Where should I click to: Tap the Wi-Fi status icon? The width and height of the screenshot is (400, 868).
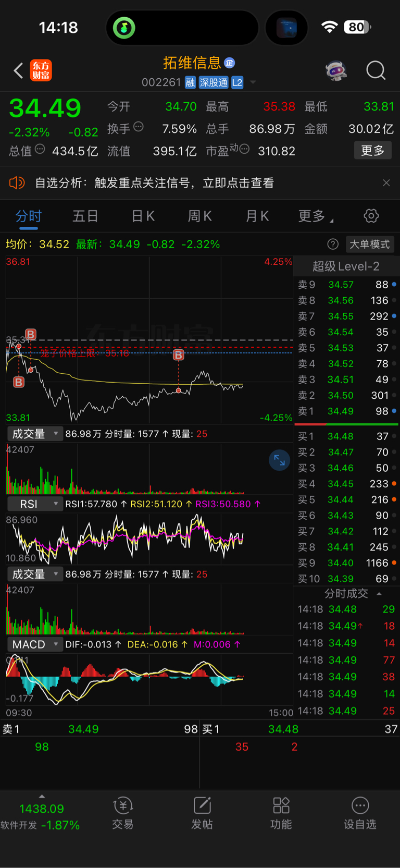[x=329, y=27]
